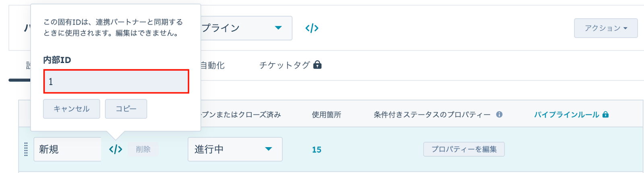This screenshot has width=644, height=173.
Task: Click the lock icon next to チケットタグ
Action: (318, 65)
